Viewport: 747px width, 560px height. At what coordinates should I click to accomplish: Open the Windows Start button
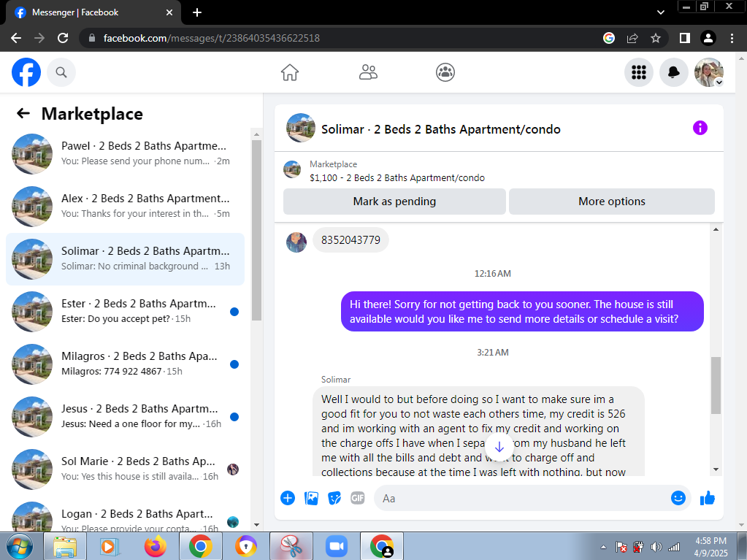[19, 547]
